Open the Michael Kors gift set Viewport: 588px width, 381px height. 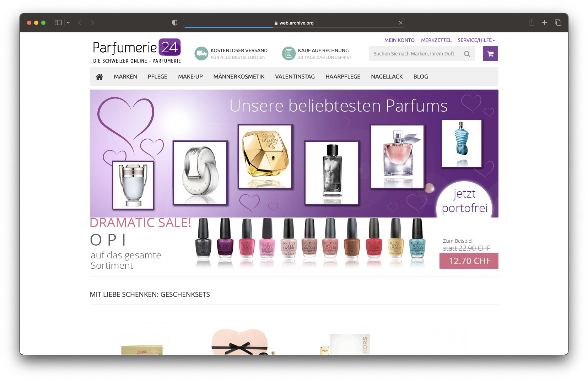(x=345, y=344)
